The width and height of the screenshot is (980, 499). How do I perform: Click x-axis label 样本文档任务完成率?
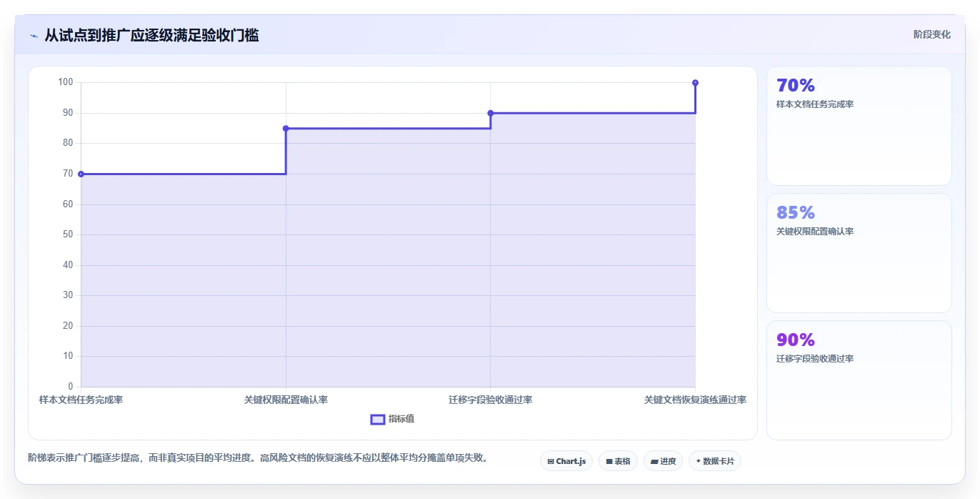coord(81,400)
